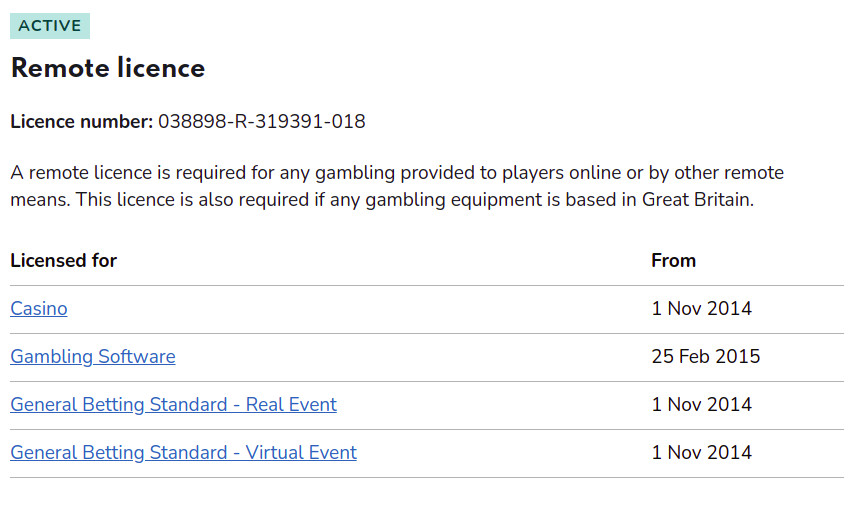
Task: Click the From column header
Action: 673,260
